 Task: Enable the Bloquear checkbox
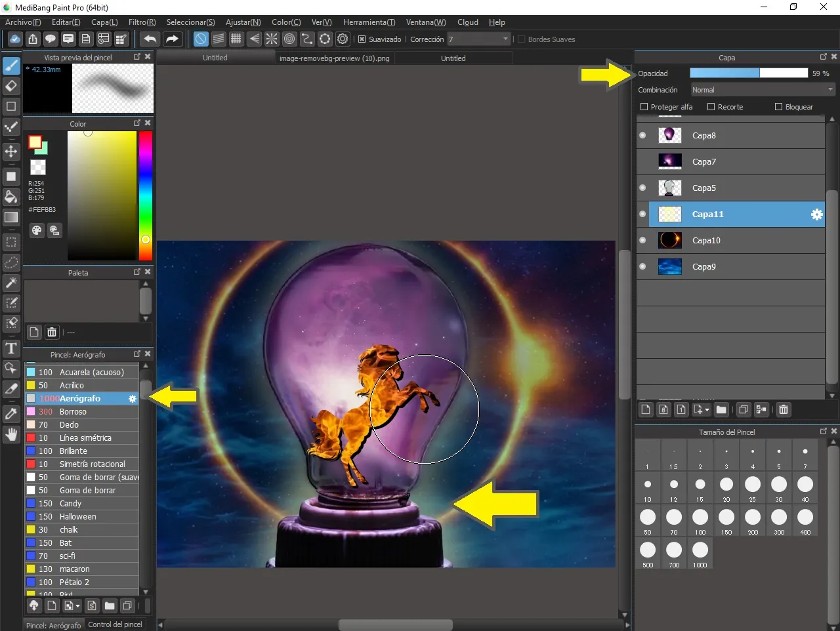pos(778,107)
